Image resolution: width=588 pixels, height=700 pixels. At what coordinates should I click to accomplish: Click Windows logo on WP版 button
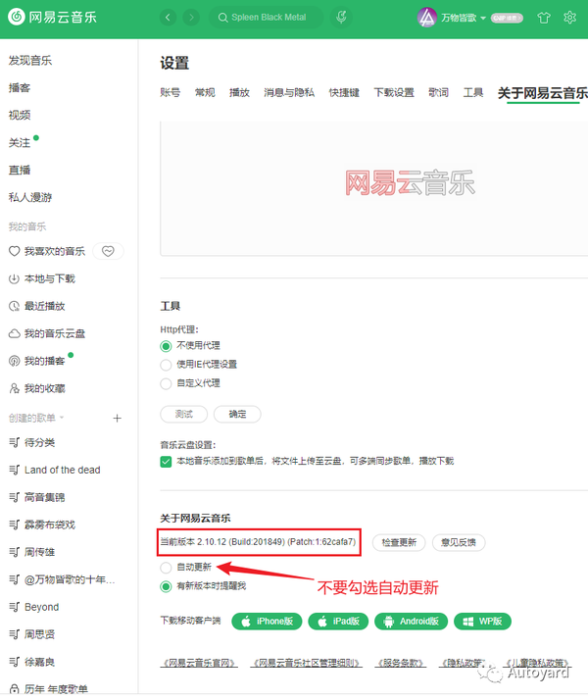[468, 622]
